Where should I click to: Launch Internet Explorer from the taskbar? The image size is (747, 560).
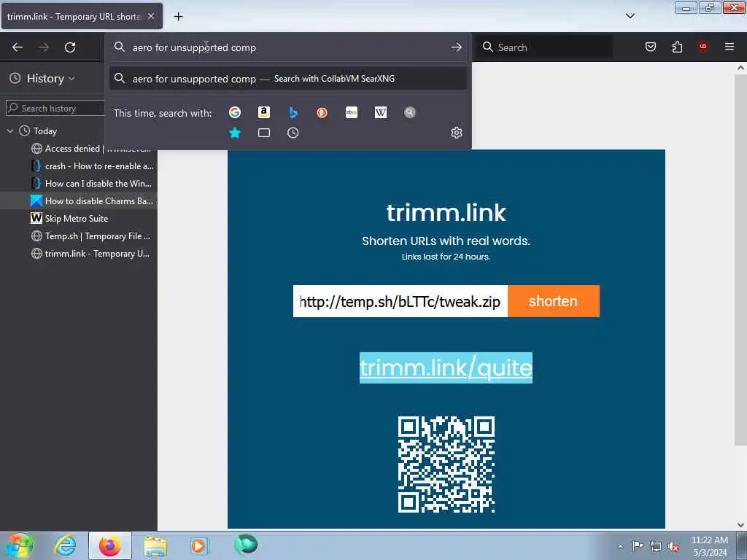point(66,545)
